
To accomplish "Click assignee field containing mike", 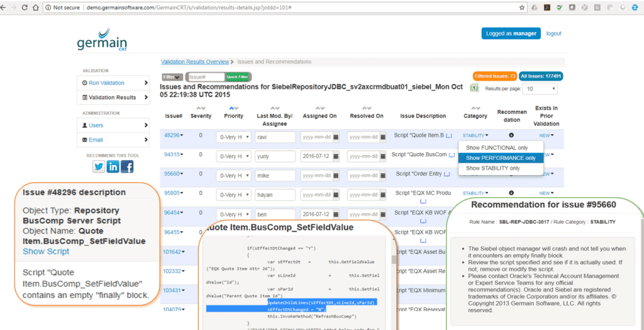I will coord(275,176).
